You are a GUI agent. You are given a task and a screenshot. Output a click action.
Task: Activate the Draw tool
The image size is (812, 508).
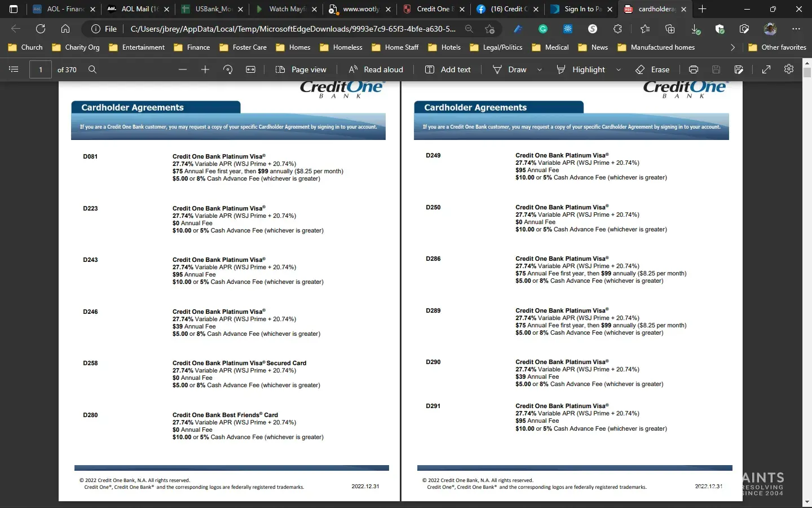click(509, 69)
